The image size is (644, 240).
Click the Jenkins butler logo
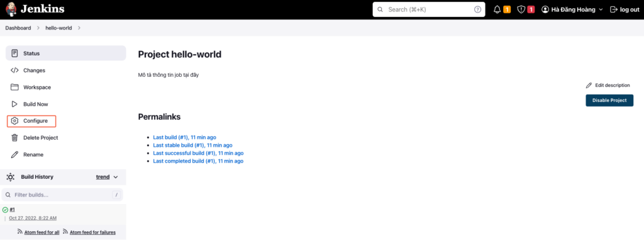11,9
